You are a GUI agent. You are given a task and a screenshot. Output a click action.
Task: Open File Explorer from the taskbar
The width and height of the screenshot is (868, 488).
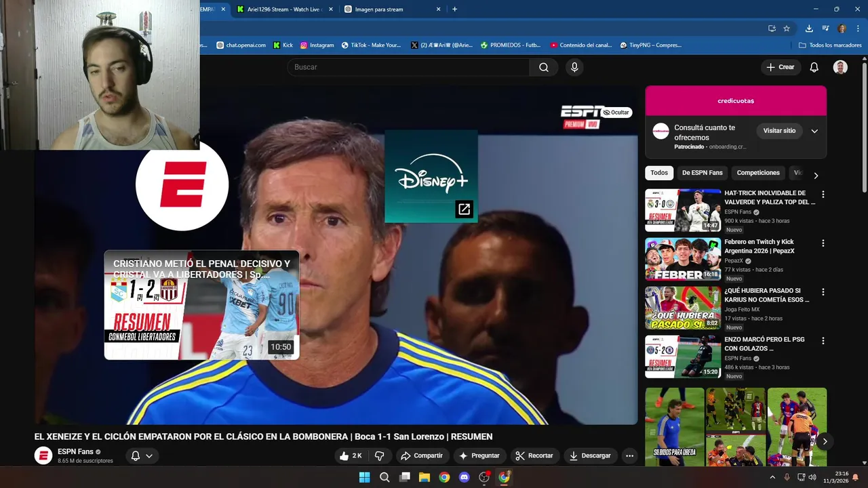click(425, 477)
